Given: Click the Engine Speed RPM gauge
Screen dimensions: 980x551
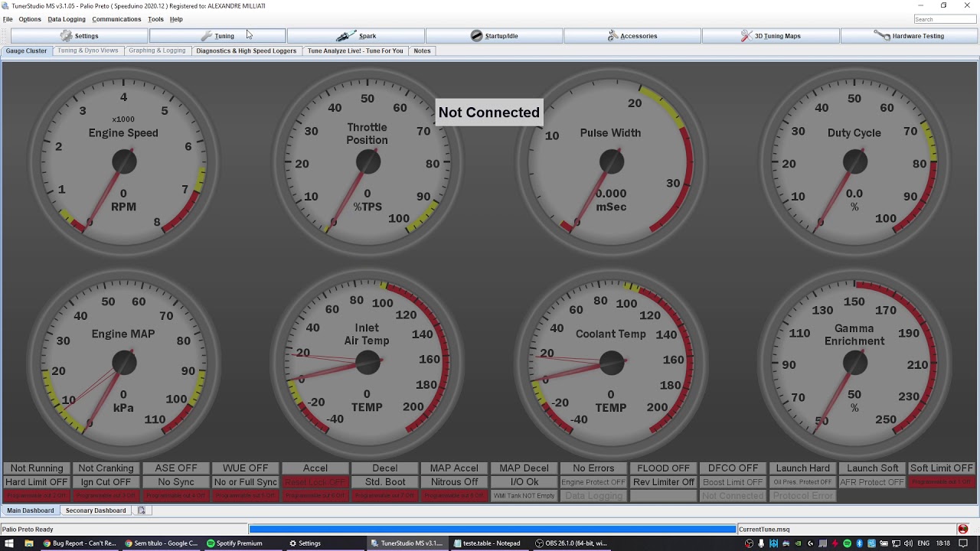Looking at the screenshot, I should tap(123, 161).
